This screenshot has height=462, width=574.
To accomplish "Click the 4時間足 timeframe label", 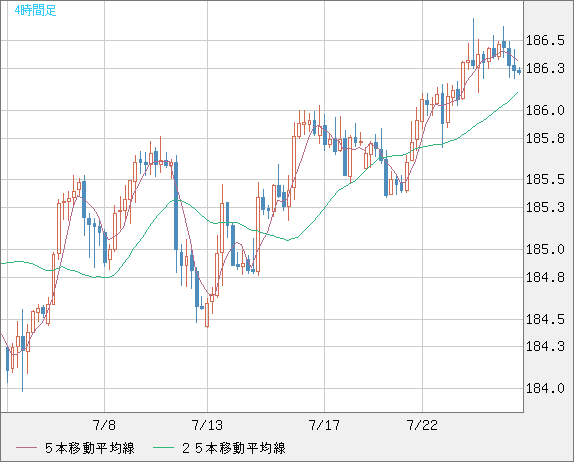I will (x=36, y=10).
